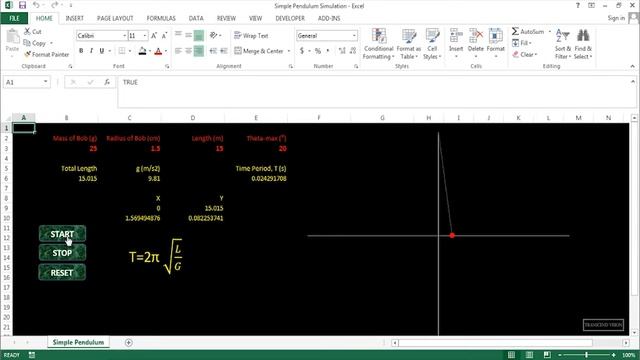The height and width of the screenshot is (360, 640).
Task: Open Format as Table gallery
Action: [x=409, y=44]
